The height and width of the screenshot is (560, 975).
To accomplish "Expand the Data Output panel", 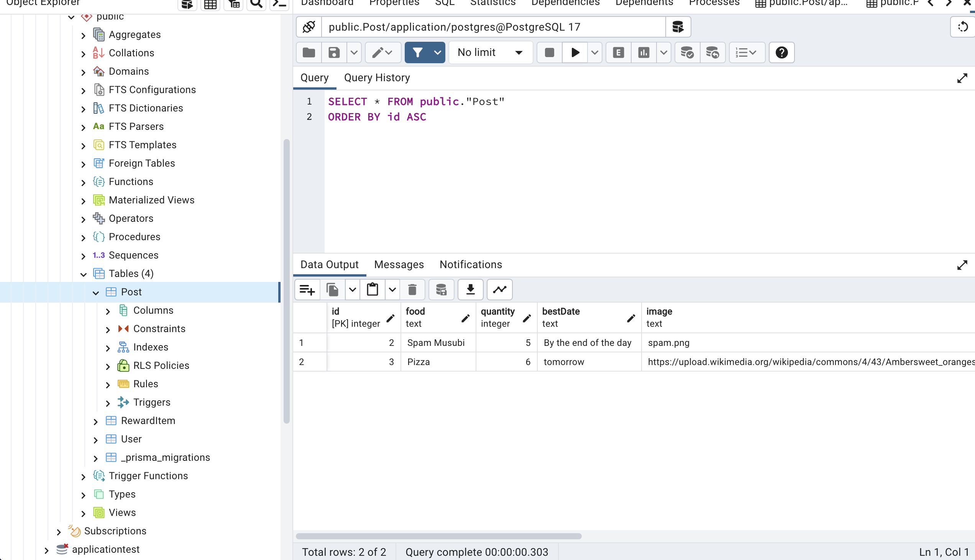I will pos(962,265).
